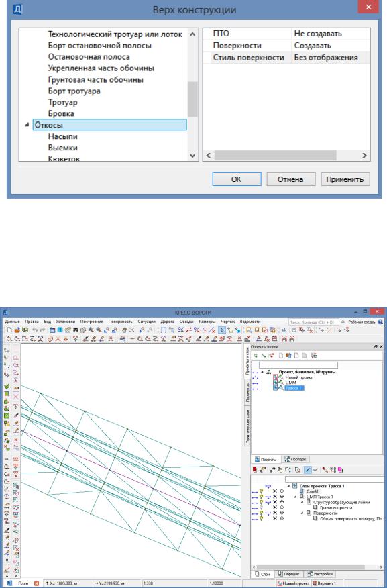Select Технологический тротуар или лоток item
This screenshot has width=387, height=588.
[115, 34]
